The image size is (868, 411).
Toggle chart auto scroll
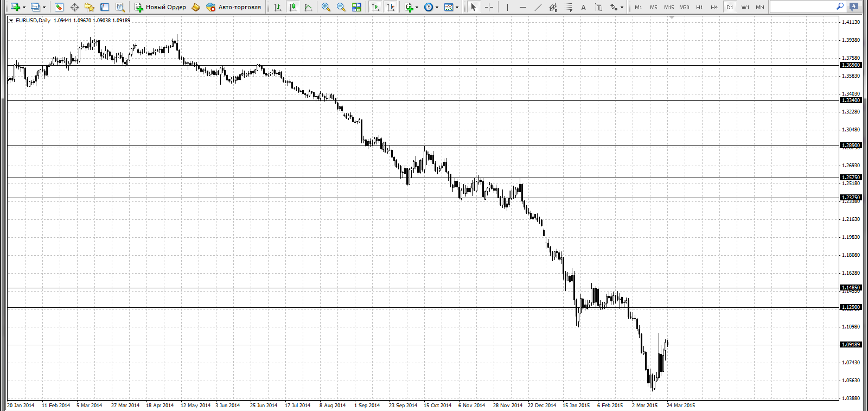point(375,7)
